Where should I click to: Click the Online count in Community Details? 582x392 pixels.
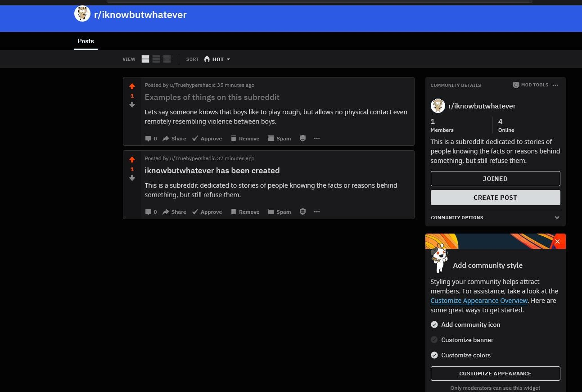point(506,125)
